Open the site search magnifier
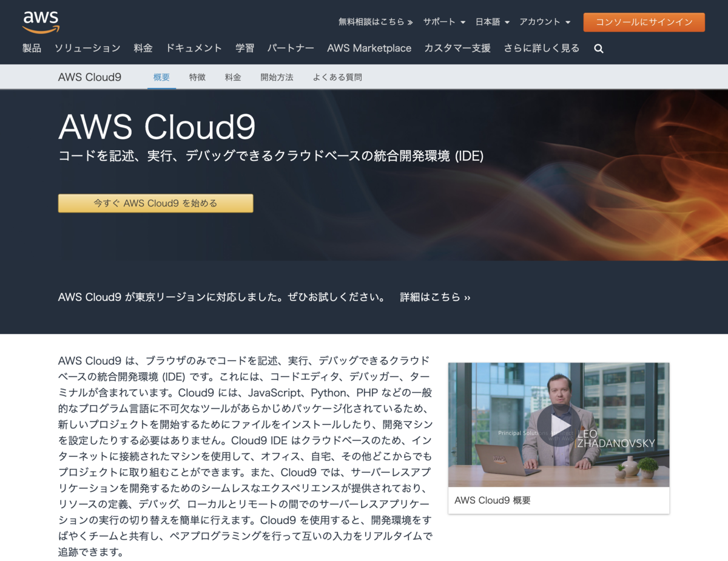This screenshot has height=561, width=728. coord(598,48)
